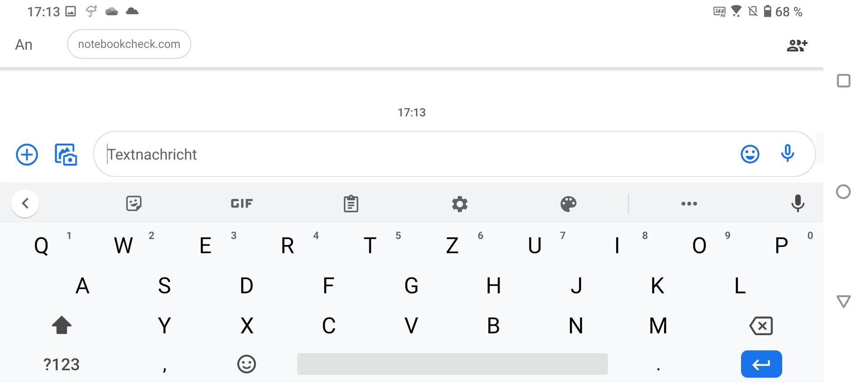Viewport: 868px width, 383px height.
Task: Start keyboard voice typing microphone
Action: 798,203
